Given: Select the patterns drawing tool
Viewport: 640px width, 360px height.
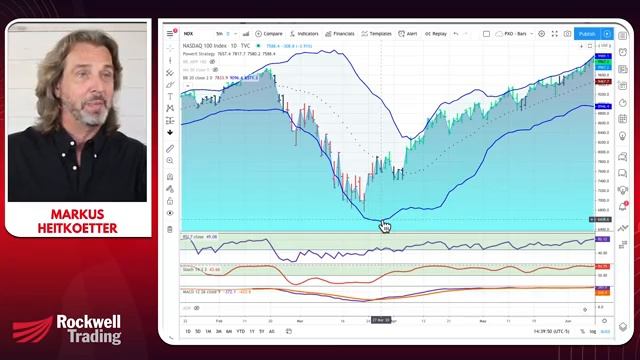Looking at the screenshot, I should pyautogui.click(x=170, y=108).
